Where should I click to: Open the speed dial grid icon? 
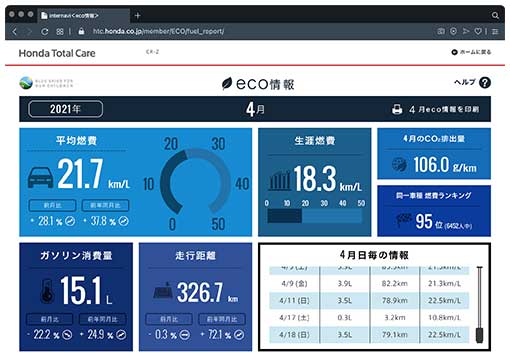60,31
